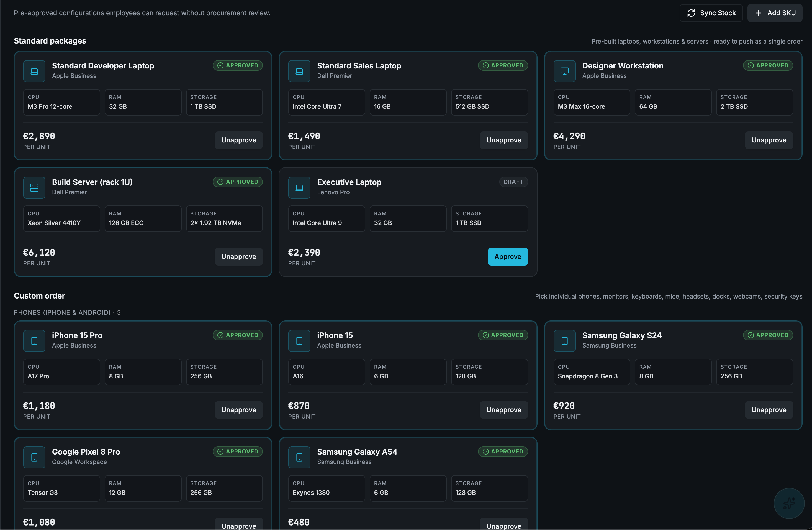This screenshot has width=812, height=530.
Task: Click the M3 Pro 12-core CPU spec
Action: pyautogui.click(x=61, y=102)
